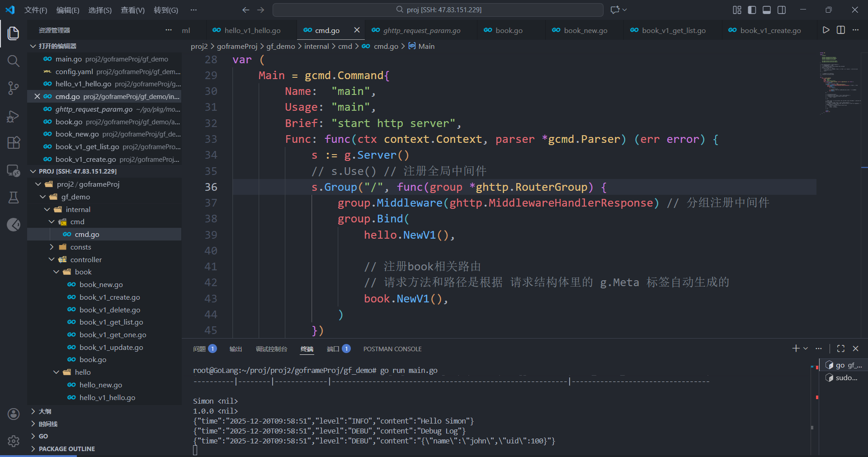Open the additional menus ellipsis in menu bar
Viewport: 868px width, 457px height.
[193, 10]
